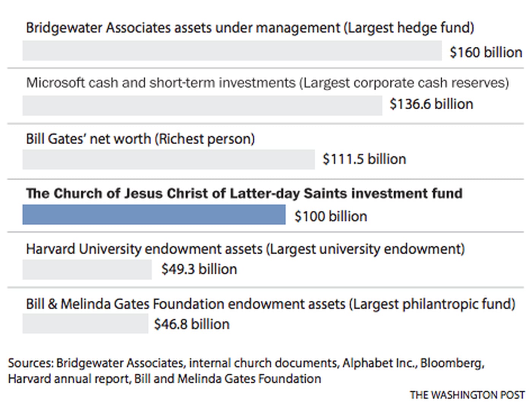Click the Bridgewater Associates gray bar
This screenshot has height=410, width=532.
pos(232,51)
